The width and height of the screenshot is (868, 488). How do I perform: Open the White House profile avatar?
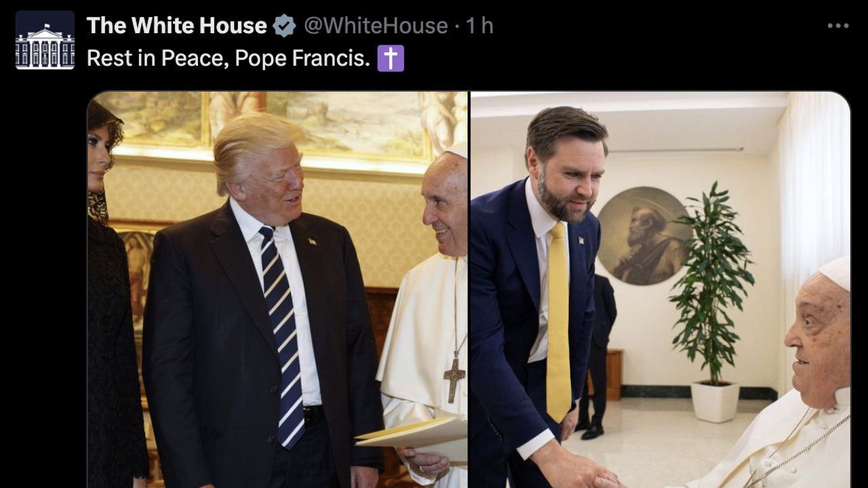(45, 40)
